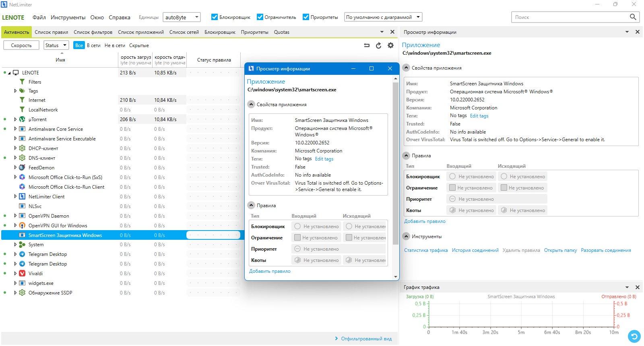Click the Vivaldi application icon
The height and width of the screenshot is (346, 644).
[x=22, y=274]
